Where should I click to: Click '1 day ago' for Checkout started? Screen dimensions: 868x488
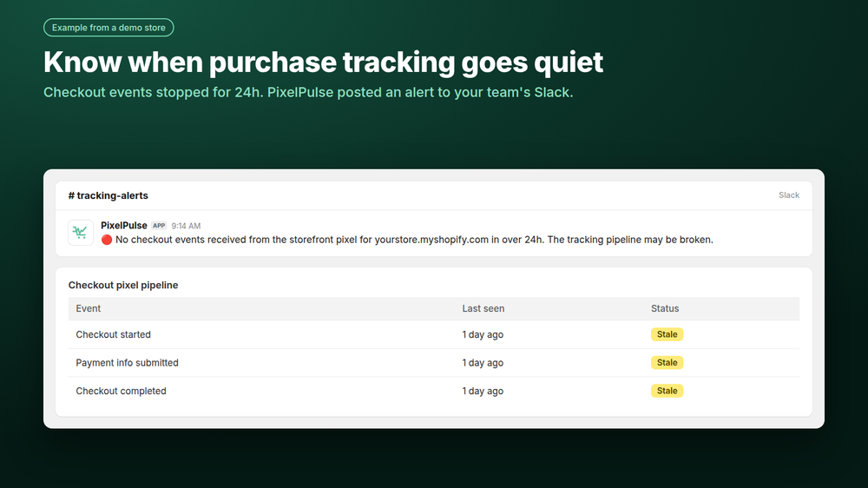(x=483, y=334)
